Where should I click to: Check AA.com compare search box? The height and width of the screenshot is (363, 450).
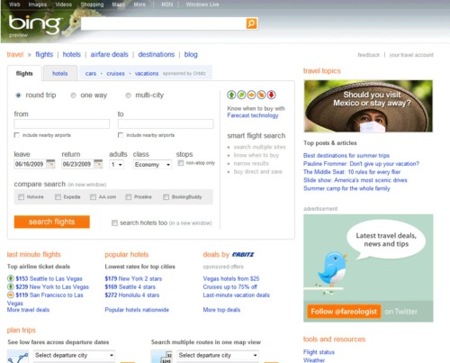(93, 197)
